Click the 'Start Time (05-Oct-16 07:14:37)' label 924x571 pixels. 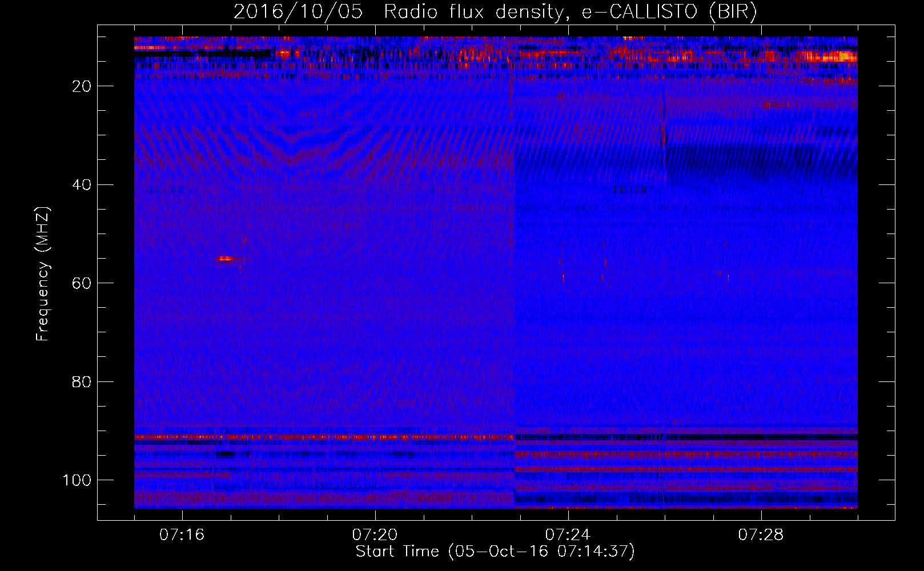coord(495,551)
